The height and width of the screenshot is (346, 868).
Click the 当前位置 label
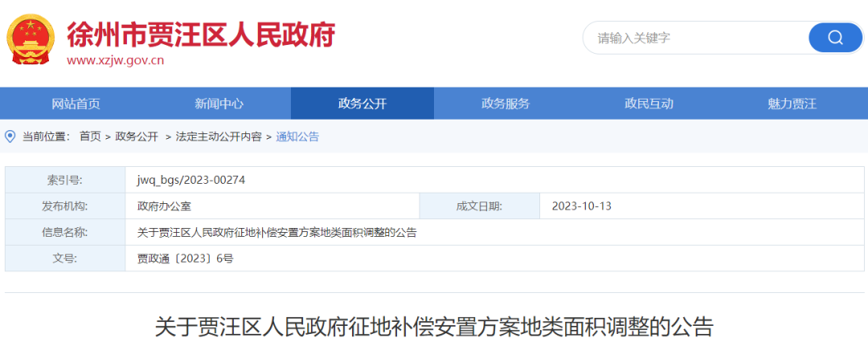45,137
